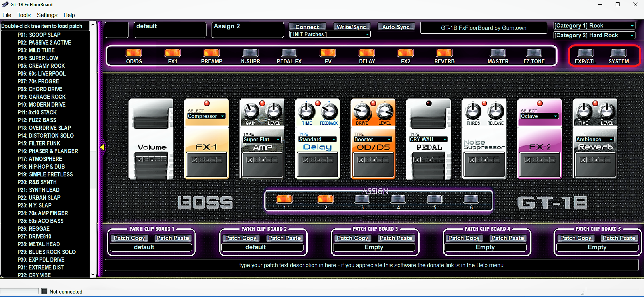Click the Delay pedal footswitch

point(318,165)
